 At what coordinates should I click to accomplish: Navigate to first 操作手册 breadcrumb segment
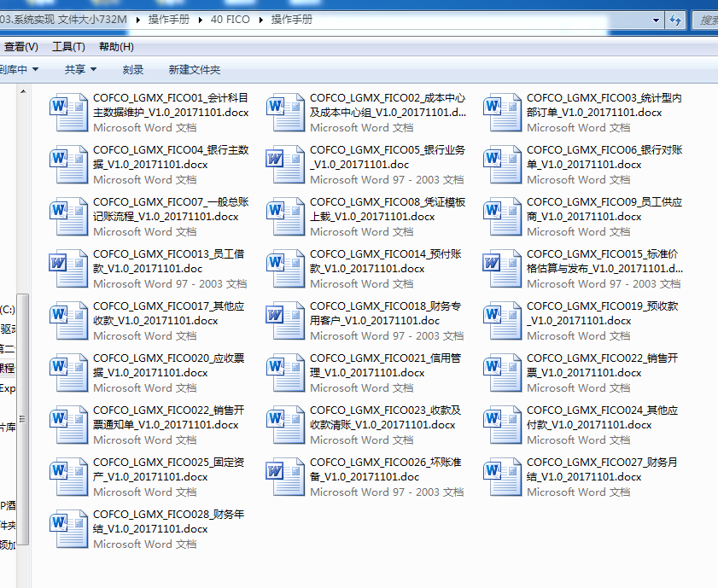click(169, 20)
